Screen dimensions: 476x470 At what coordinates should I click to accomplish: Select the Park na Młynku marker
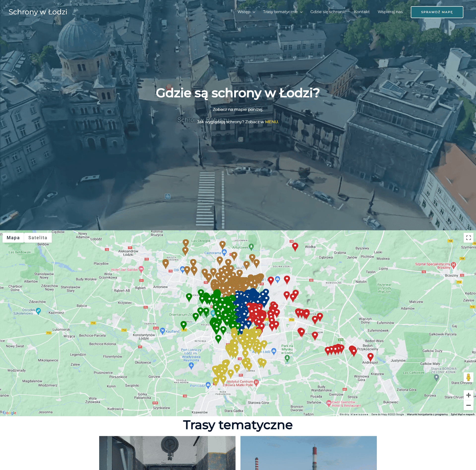[x=287, y=358]
